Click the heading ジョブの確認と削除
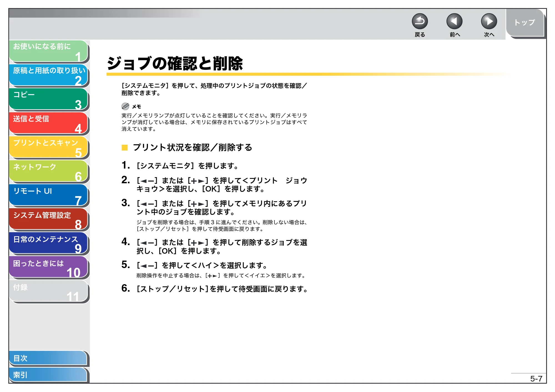The width and height of the screenshot is (555, 392). tap(175, 63)
